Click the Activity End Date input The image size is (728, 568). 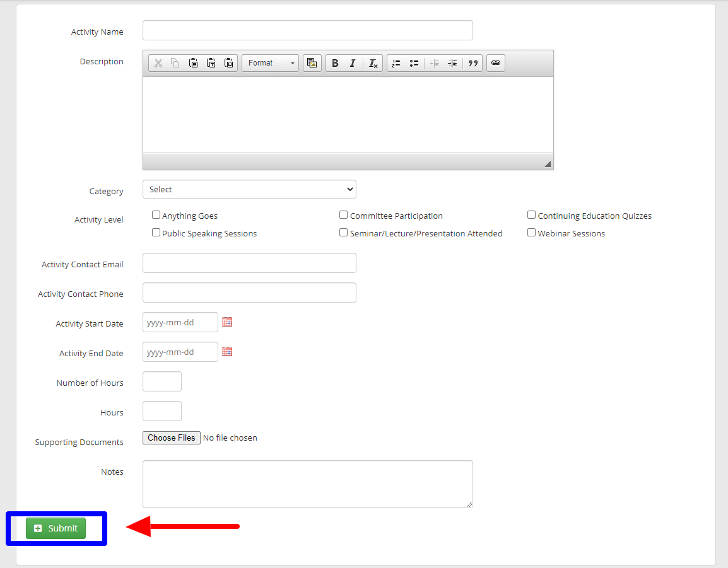click(x=180, y=352)
